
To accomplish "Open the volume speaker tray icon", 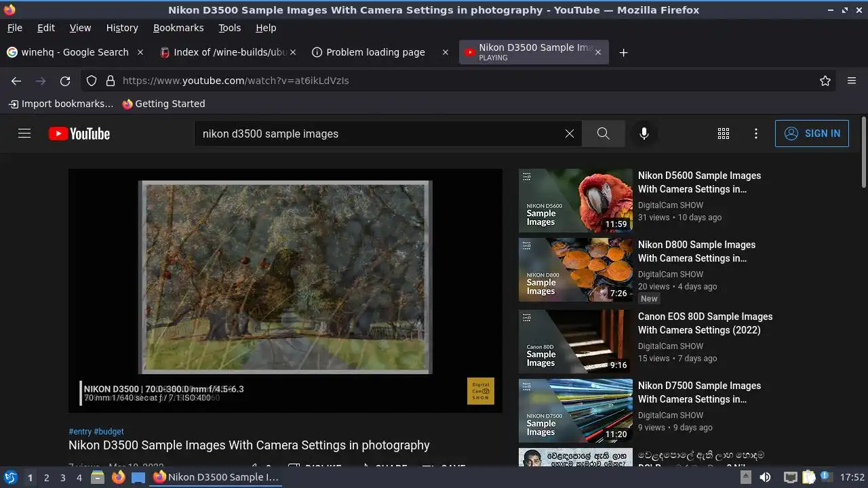I will [x=765, y=477].
